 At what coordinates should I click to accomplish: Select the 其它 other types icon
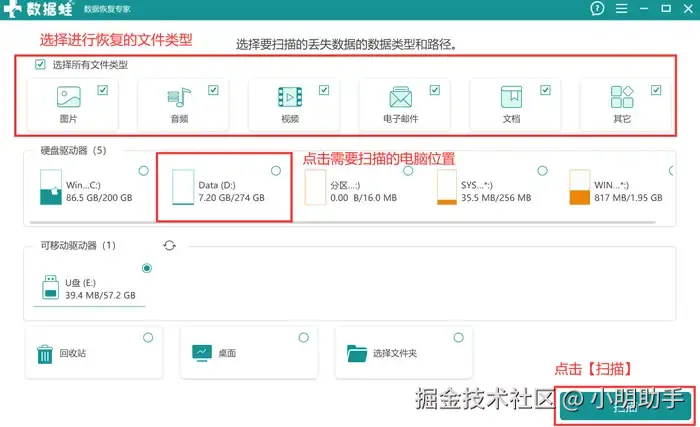click(622, 97)
